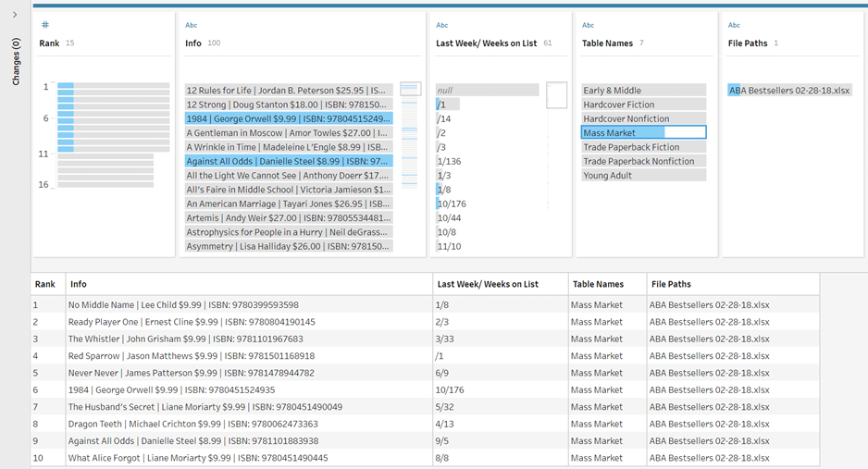Click the Rank histogram bin labeled 1
The image size is (868, 469).
pos(114,86)
